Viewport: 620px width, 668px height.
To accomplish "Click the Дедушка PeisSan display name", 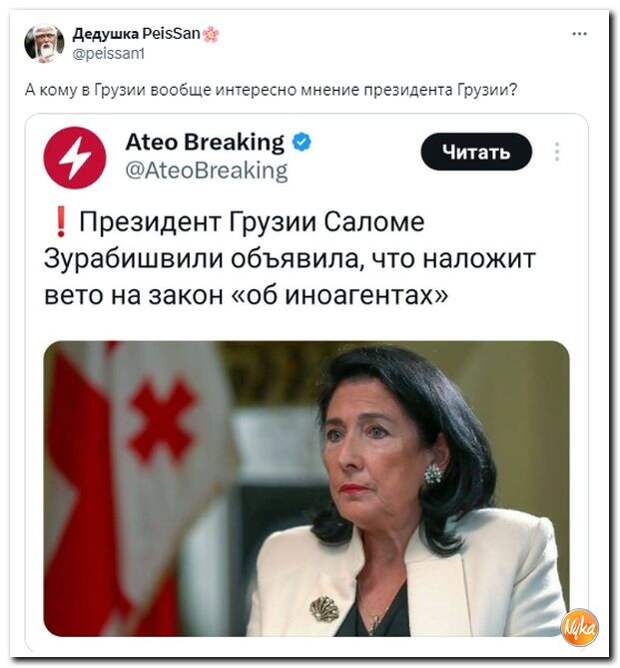I will coord(136,33).
